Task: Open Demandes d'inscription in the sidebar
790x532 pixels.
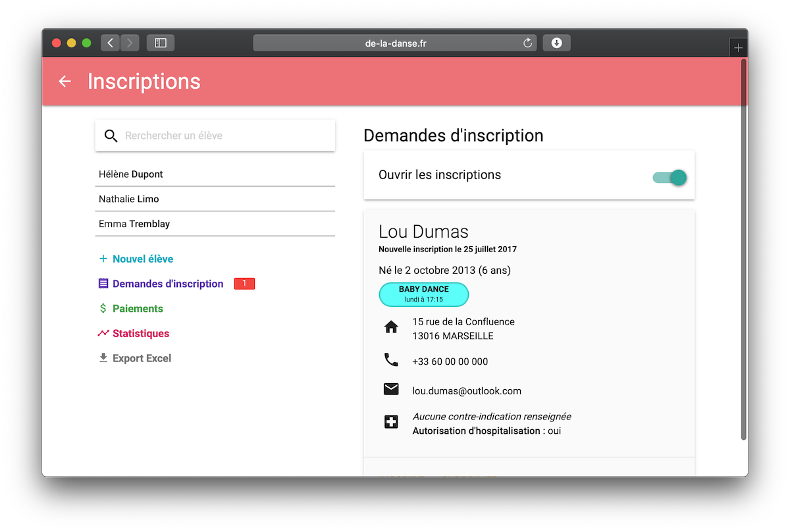Action: (x=167, y=284)
